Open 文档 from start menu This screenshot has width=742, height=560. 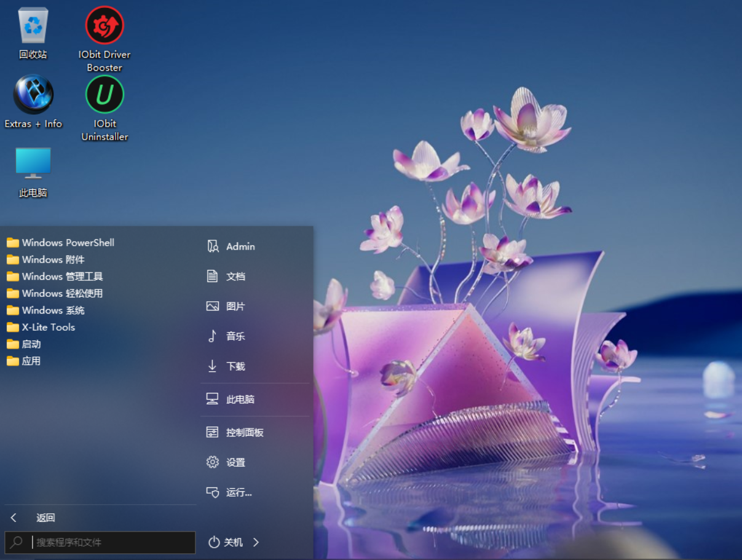[x=235, y=277]
